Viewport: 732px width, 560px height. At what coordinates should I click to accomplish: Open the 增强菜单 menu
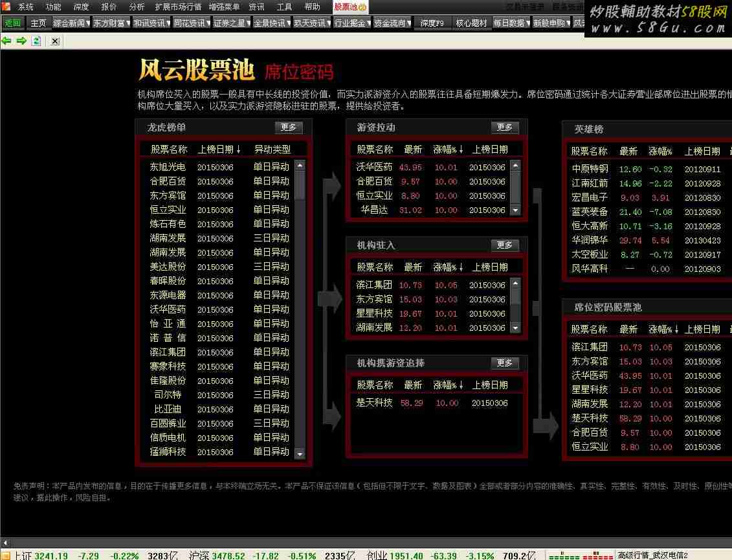[x=224, y=6]
